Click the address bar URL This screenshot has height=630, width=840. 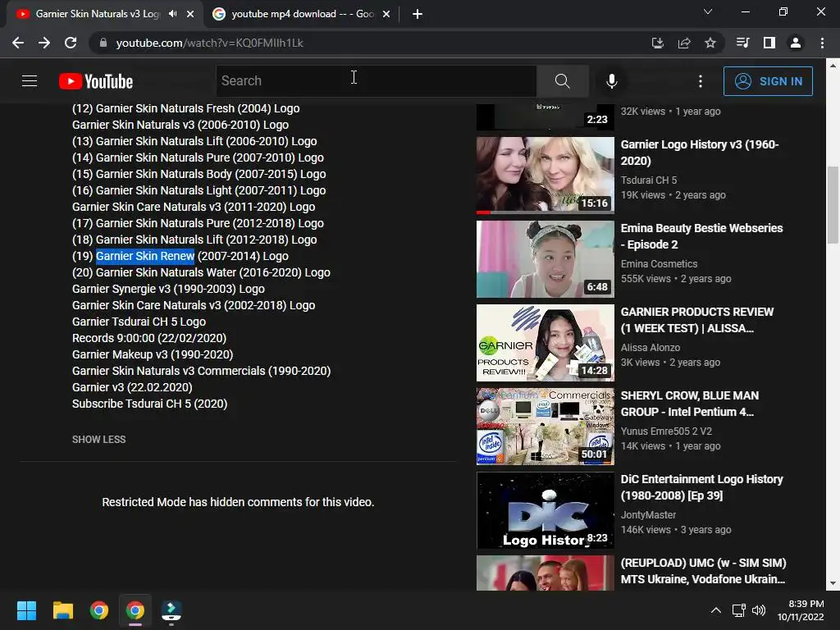coord(209,43)
